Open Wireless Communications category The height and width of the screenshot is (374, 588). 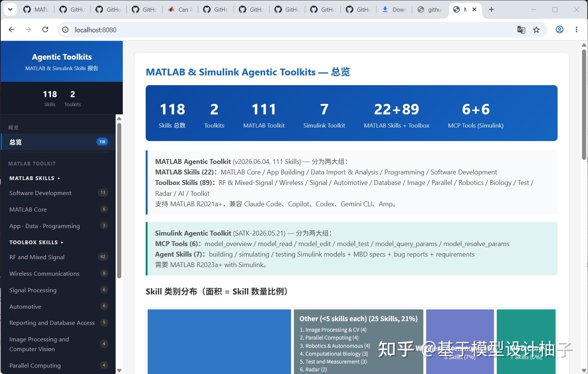(58, 273)
